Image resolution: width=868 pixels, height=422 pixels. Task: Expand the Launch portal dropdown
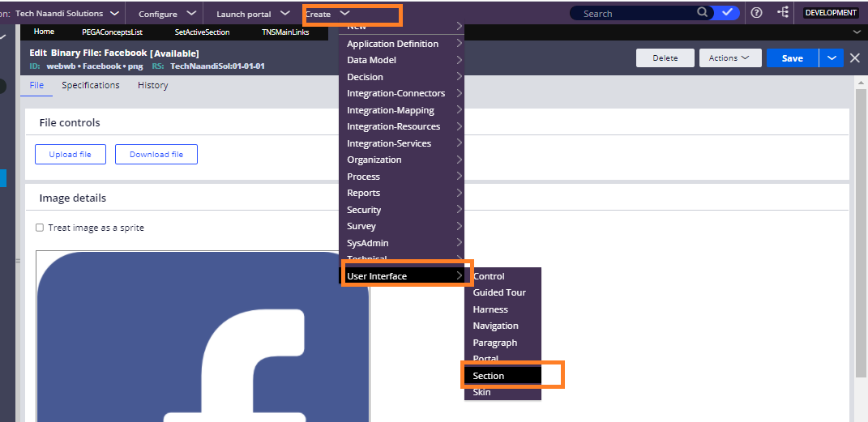253,14
